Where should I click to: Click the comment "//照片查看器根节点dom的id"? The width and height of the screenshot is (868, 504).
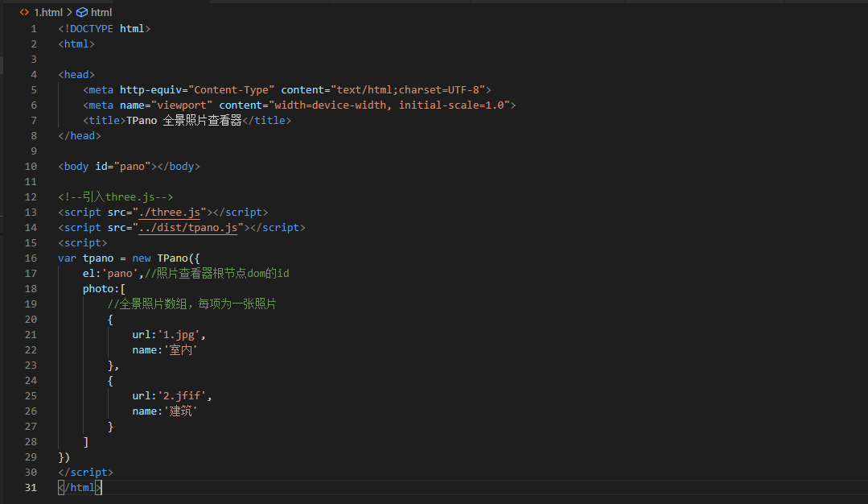tap(217, 274)
